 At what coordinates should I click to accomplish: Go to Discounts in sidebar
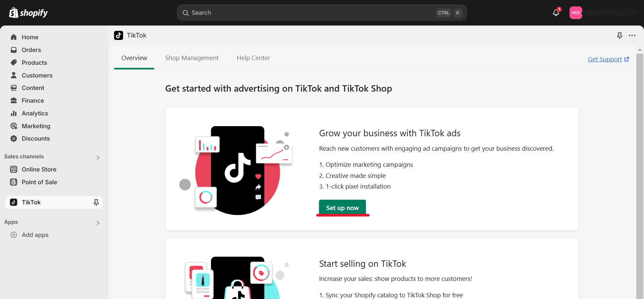[36, 139]
